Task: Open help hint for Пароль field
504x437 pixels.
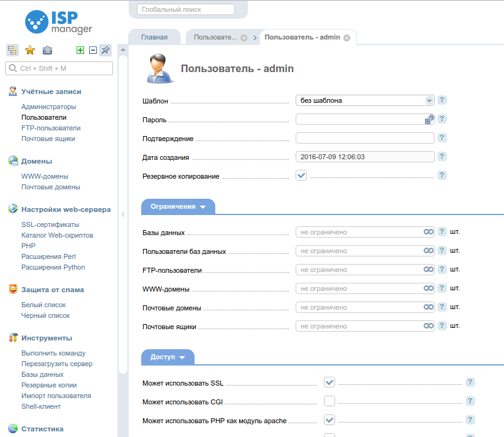Action: 442,118
